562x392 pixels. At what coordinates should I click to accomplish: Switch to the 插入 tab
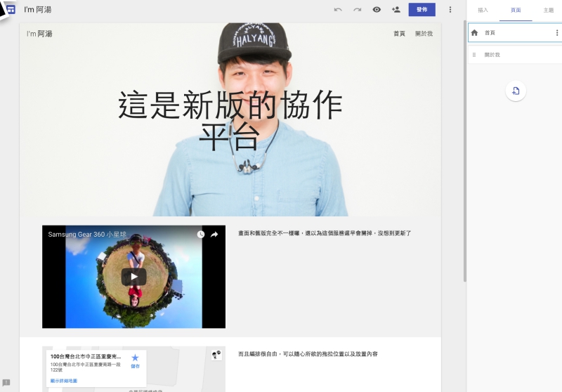[483, 10]
